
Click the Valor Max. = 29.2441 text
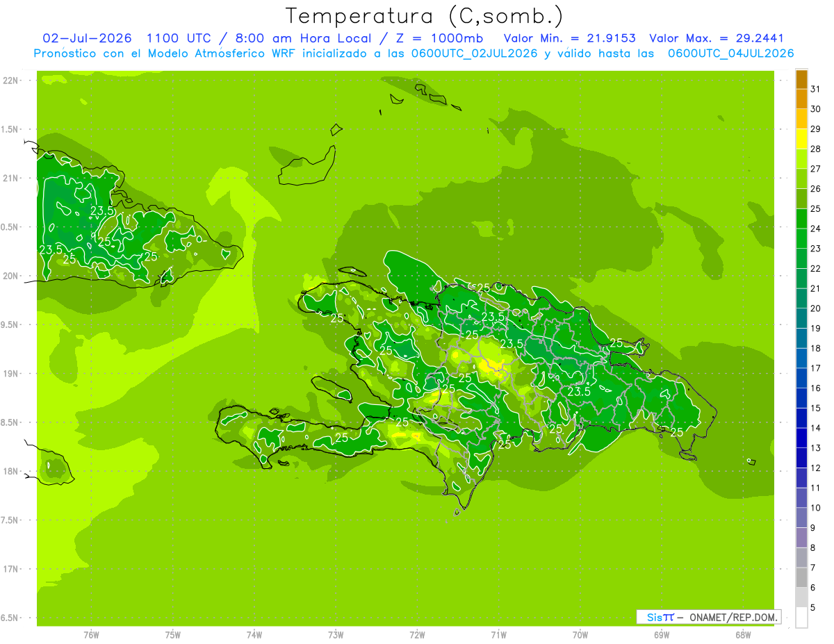coord(717,38)
